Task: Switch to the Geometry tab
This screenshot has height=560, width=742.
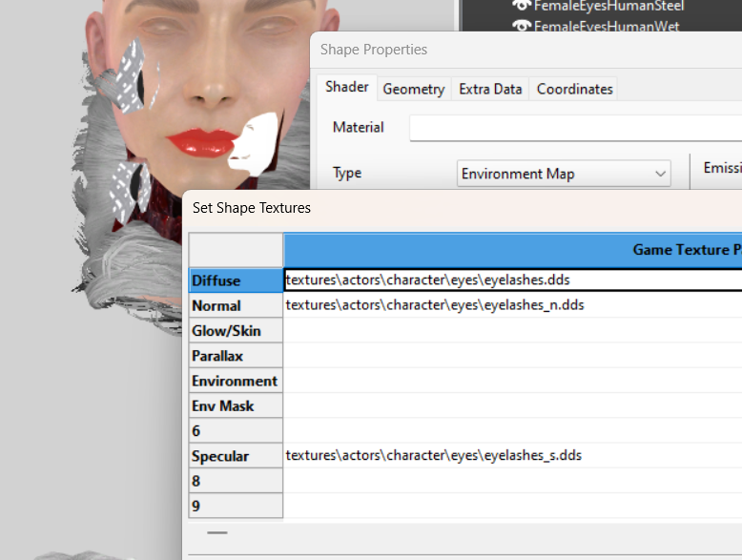Action: [x=414, y=89]
